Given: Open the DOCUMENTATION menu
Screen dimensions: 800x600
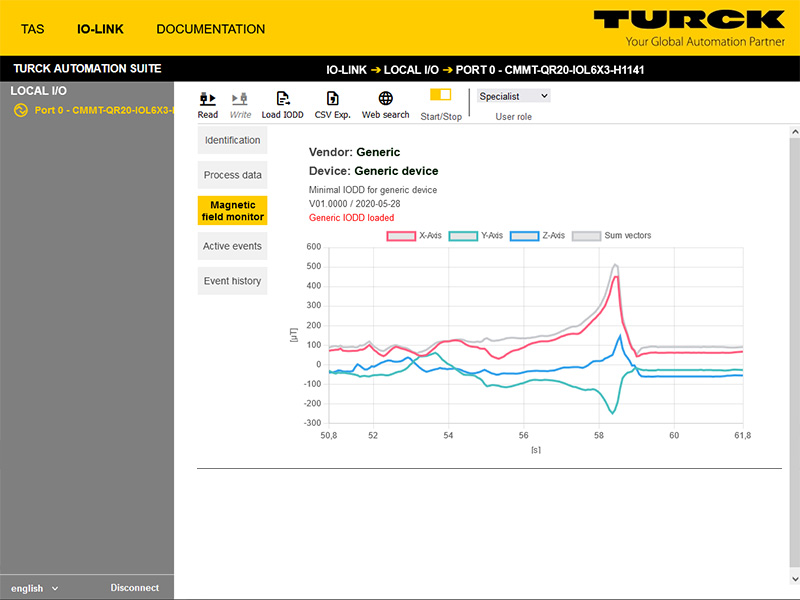Looking at the screenshot, I should [211, 29].
